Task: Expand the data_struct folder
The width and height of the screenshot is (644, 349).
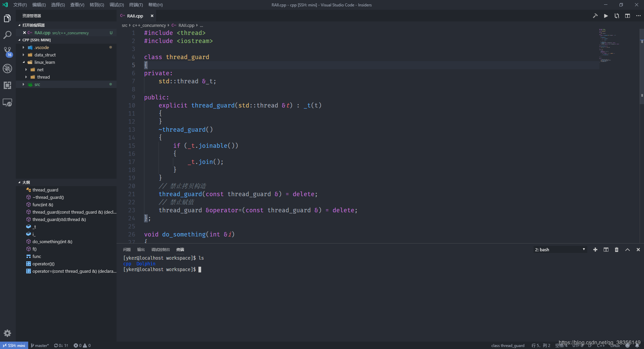Action: [x=45, y=55]
